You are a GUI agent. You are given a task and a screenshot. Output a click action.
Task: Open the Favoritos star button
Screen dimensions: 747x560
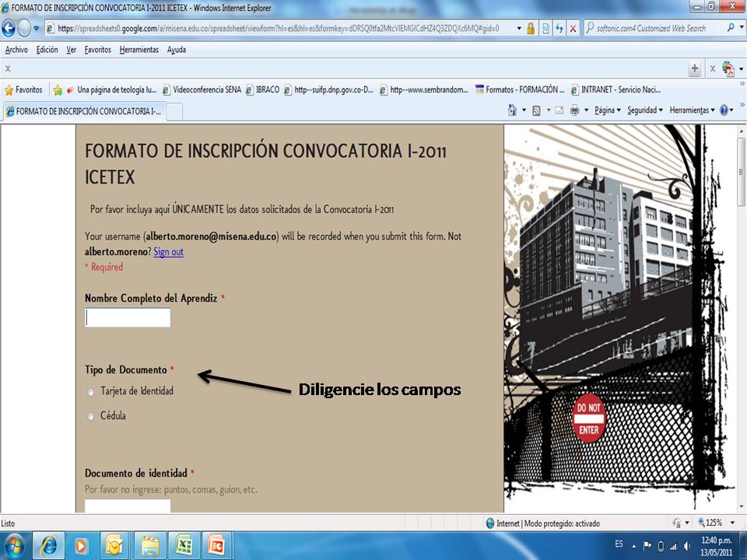(23, 89)
